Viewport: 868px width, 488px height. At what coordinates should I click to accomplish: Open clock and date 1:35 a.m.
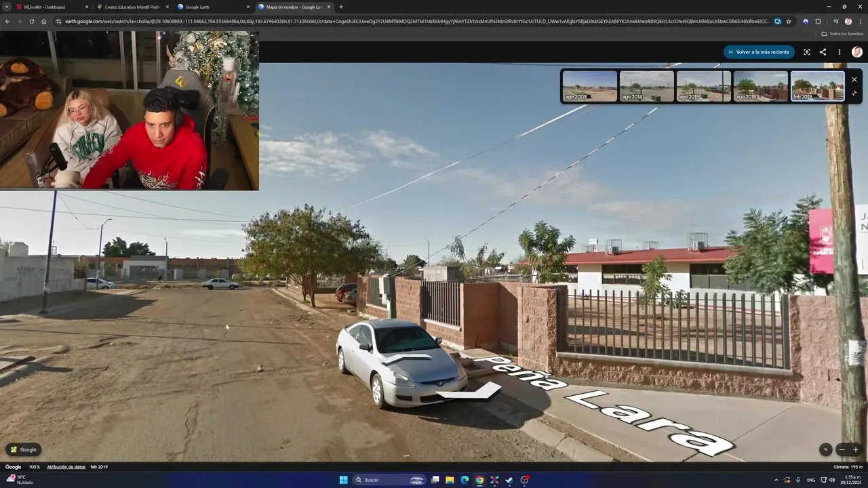point(850,480)
